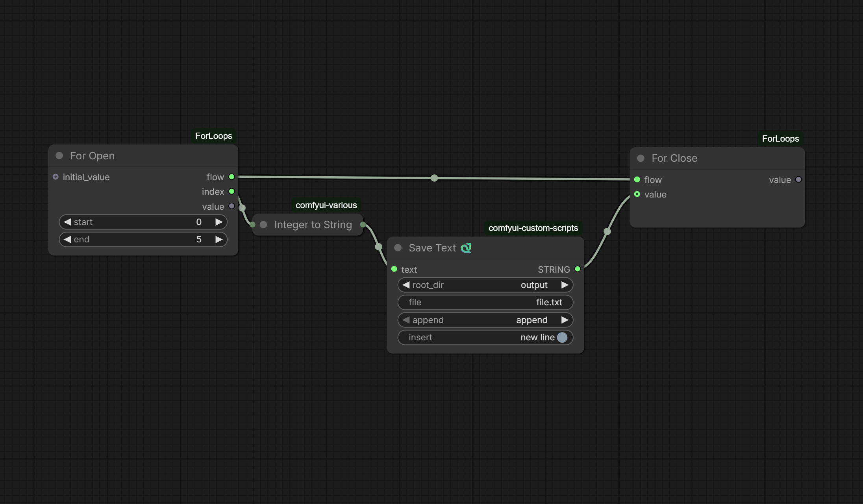Click link midpoint dot next to For Open value

242,208
